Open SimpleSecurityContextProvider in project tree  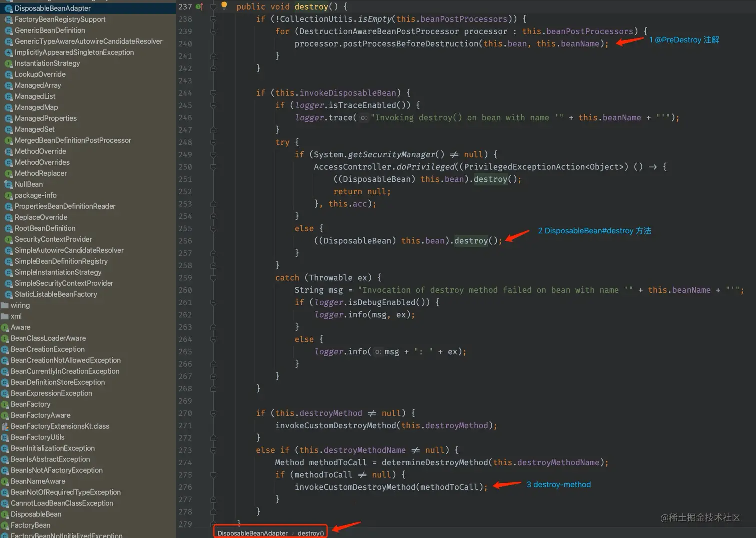(x=64, y=283)
